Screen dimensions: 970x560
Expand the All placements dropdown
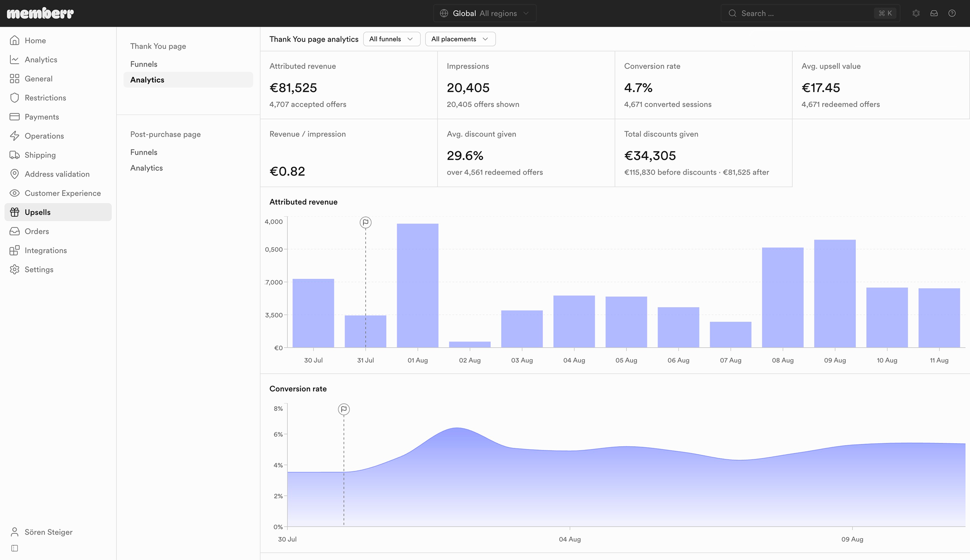[x=460, y=39]
